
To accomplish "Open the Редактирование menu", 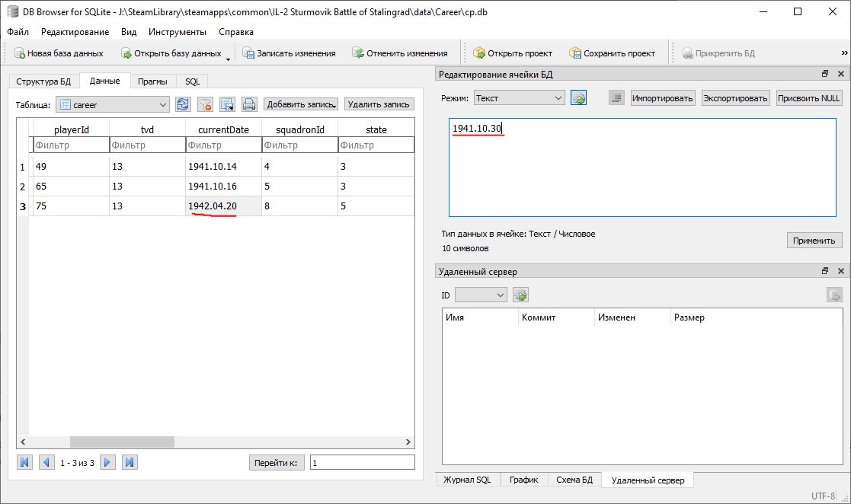I will pos(75,31).
